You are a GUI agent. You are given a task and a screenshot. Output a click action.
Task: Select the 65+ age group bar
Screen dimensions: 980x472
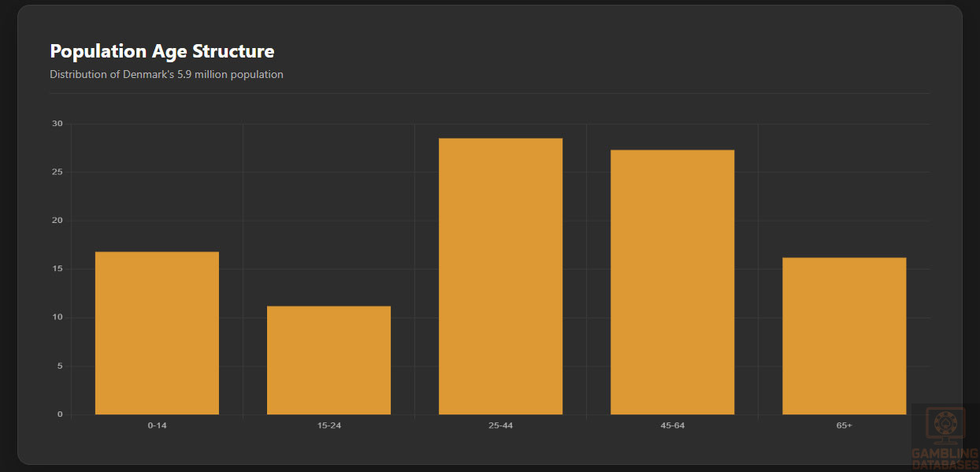click(x=844, y=336)
